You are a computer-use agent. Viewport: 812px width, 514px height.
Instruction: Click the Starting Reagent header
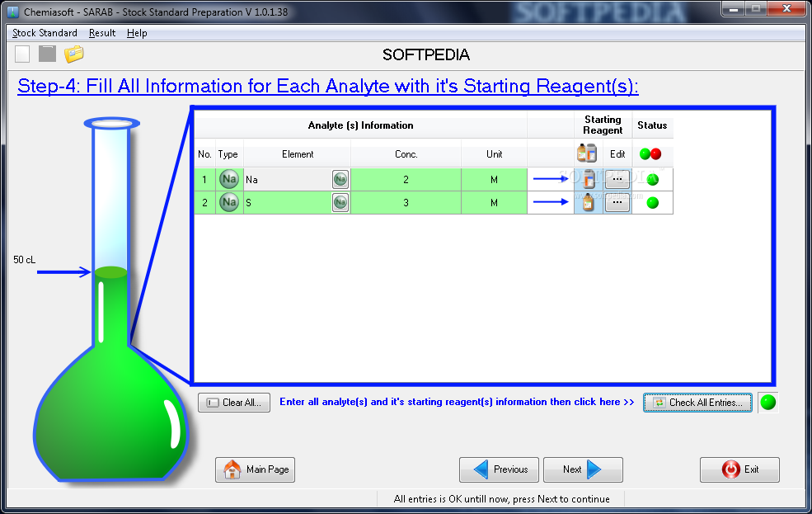point(603,125)
